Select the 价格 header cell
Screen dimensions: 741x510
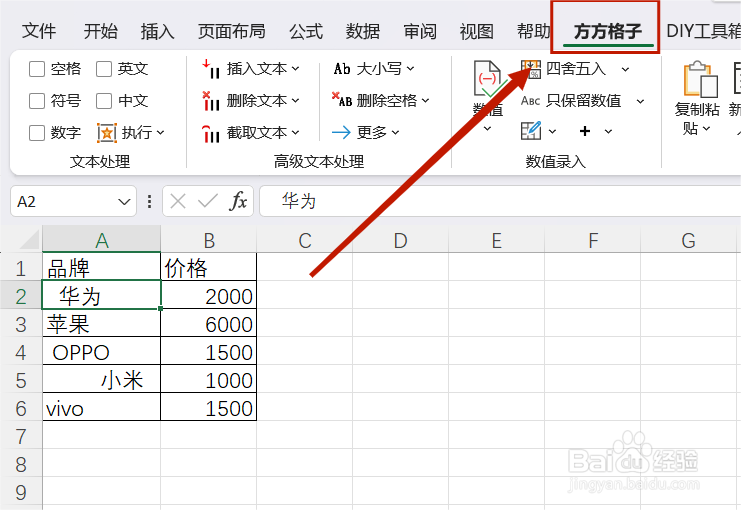point(209,268)
